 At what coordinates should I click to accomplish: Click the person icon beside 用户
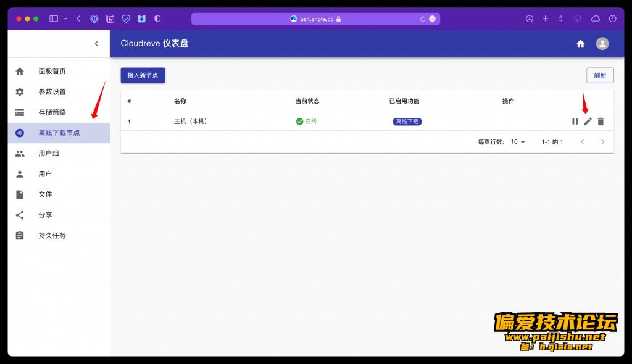coord(20,174)
